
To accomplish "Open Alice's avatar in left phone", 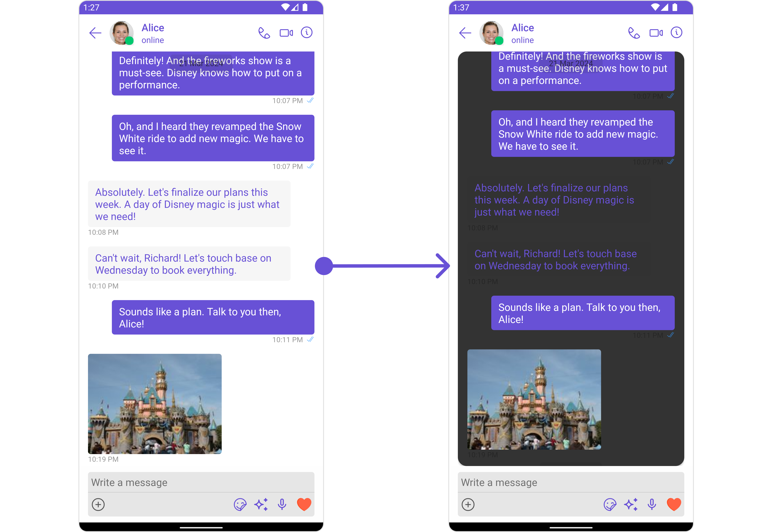I will [121, 33].
